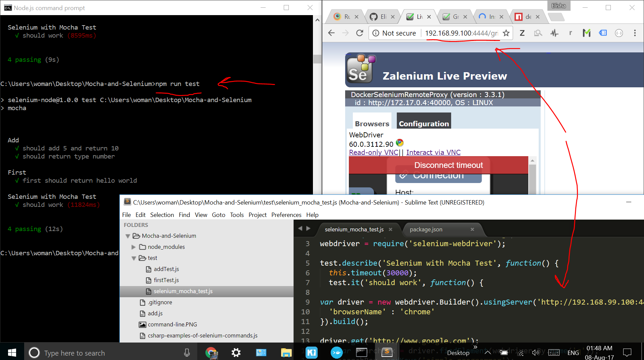Screen dimensions: 644x360
Task: Open a new Chrome tab
Action: [556, 16]
